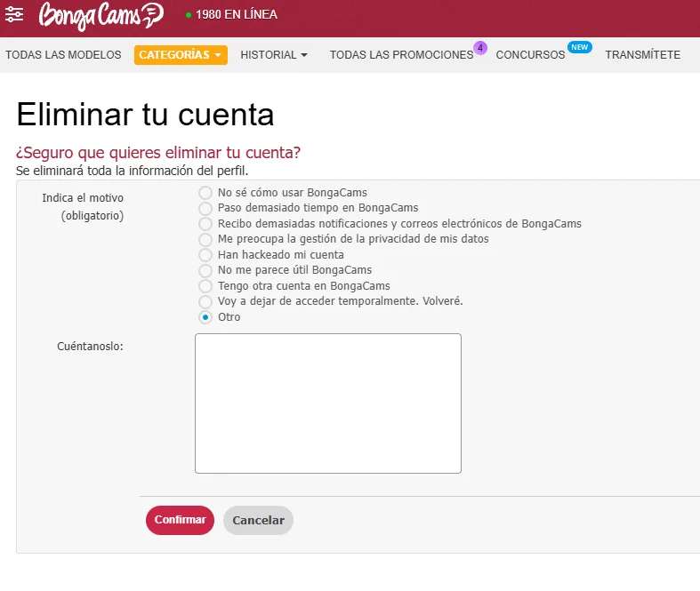This screenshot has width=700, height=591.
Task: Click the blue NEW badge on Concursos
Action: click(x=579, y=47)
